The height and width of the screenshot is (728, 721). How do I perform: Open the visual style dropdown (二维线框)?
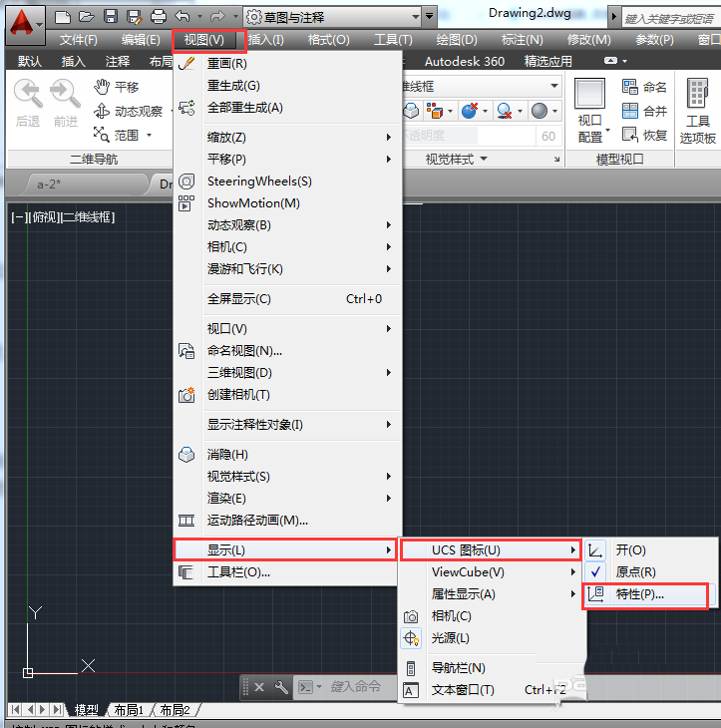[481, 87]
